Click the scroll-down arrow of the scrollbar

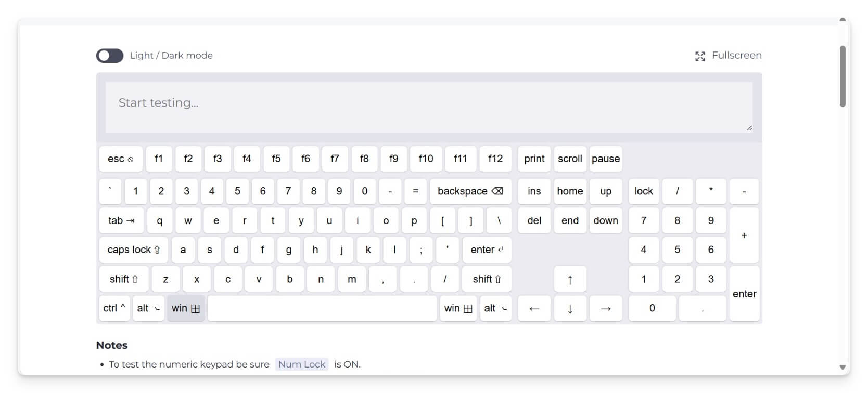(x=843, y=367)
